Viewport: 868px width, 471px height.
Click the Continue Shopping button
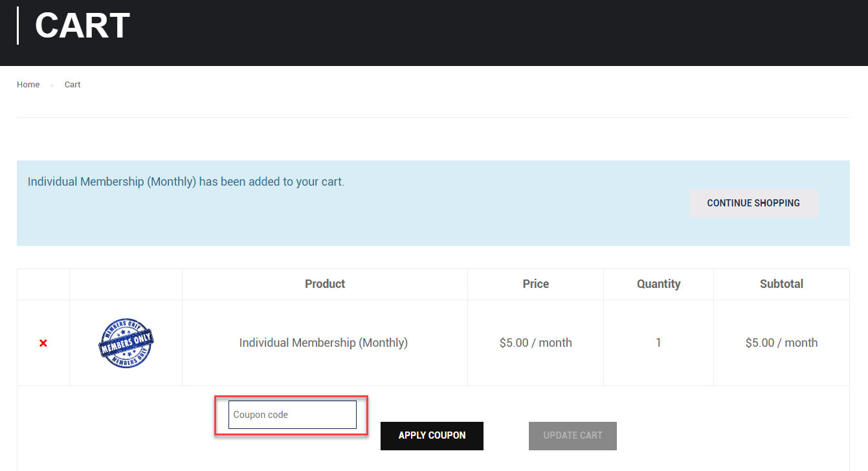coord(753,203)
